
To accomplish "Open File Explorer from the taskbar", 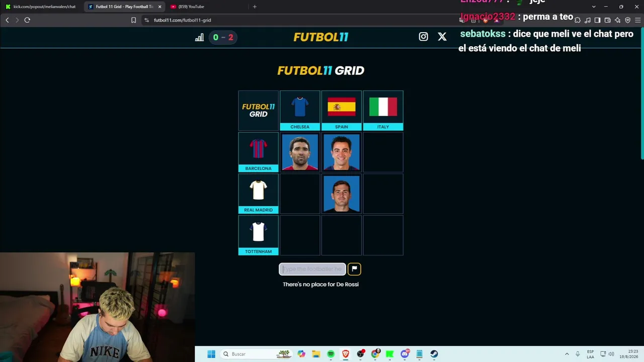I will point(316,354).
